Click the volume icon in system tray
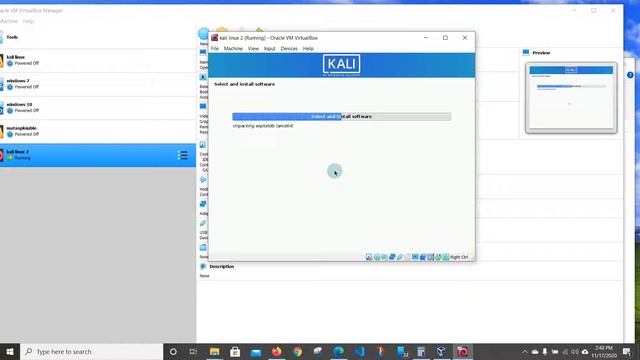 pyautogui.click(x=575, y=351)
